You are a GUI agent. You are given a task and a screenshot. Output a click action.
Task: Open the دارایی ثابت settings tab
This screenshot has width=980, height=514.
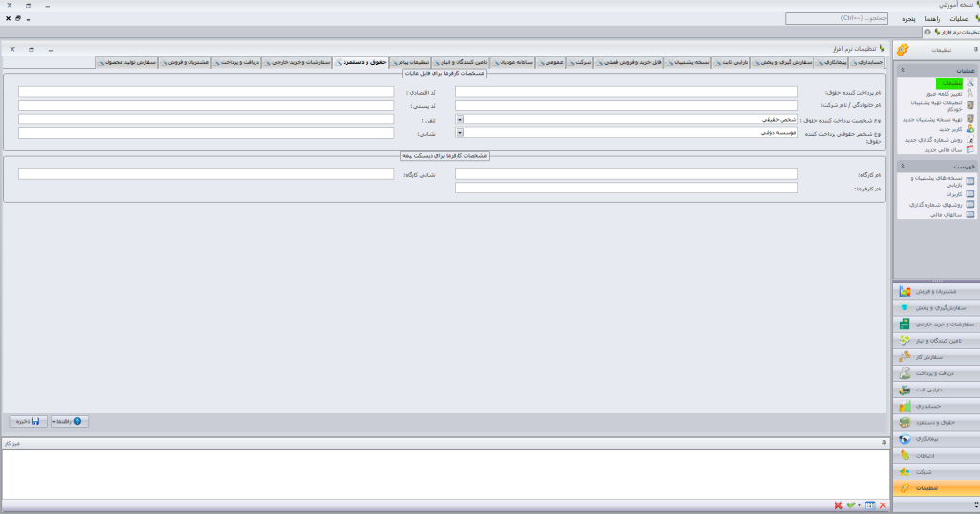tap(731, 62)
